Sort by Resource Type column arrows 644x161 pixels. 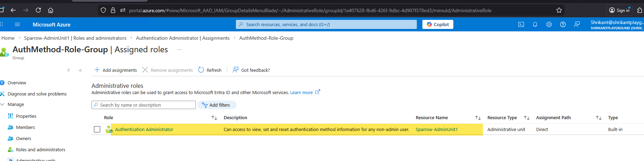527,118
